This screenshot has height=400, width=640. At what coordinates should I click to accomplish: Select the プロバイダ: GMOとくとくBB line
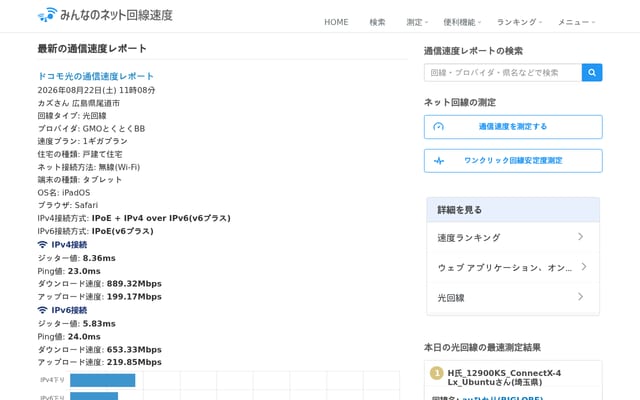coord(91,129)
